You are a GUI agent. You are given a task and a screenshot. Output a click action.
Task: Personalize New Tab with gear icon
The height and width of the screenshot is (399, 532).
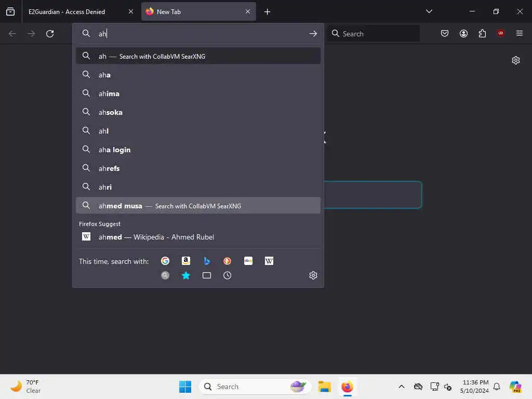click(x=516, y=60)
